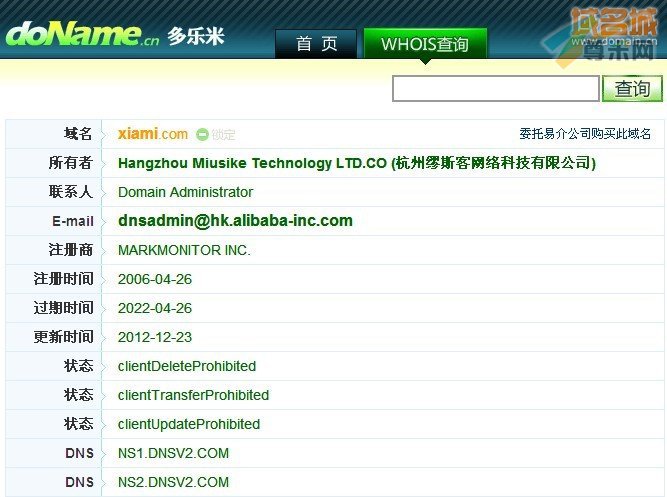This screenshot has width=667, height=497.
Task: Click the dnsadmin@hk.alibaba-inc.com email
Action: point(235,221)
